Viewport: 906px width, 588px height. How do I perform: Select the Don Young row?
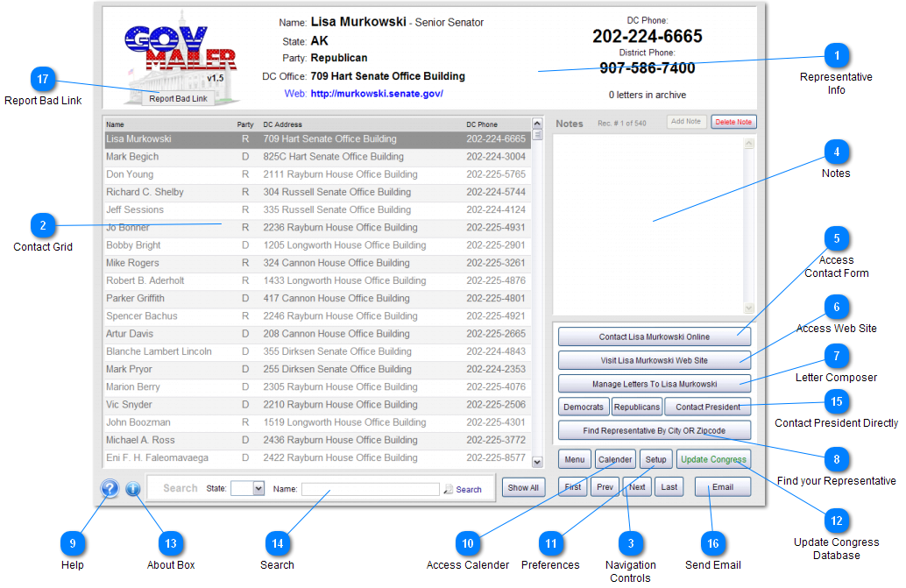tap(317, 174)
